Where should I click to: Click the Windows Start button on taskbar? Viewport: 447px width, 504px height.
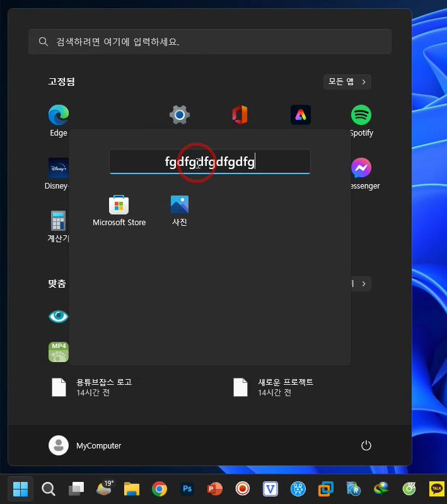click(21, 489)
